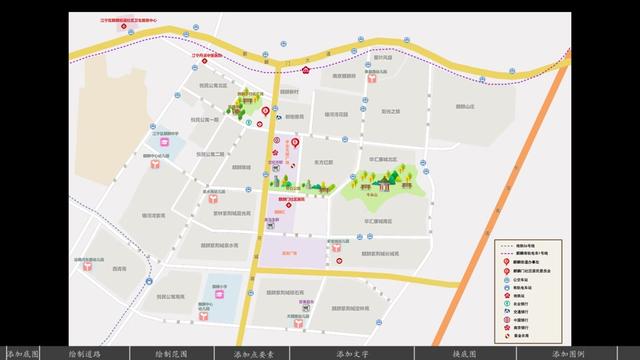Switch to the 绘制范围 tab

pos(171,353)
